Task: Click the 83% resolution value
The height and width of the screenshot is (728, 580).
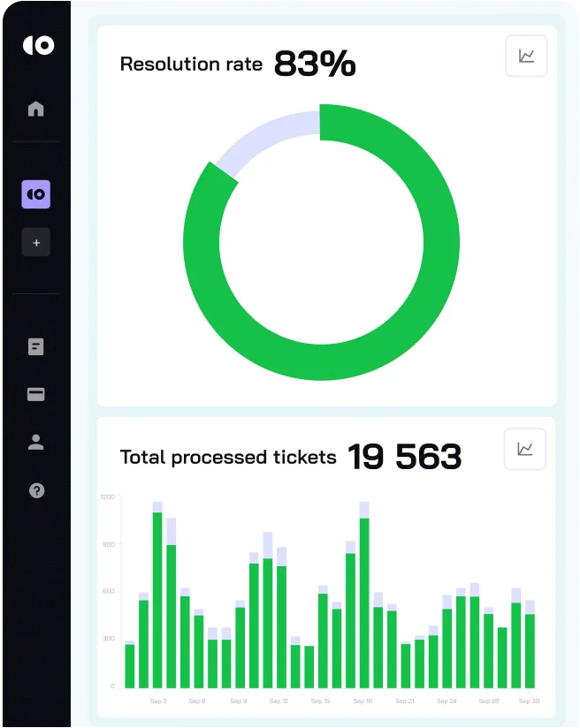Action: (x=315, y=64)
